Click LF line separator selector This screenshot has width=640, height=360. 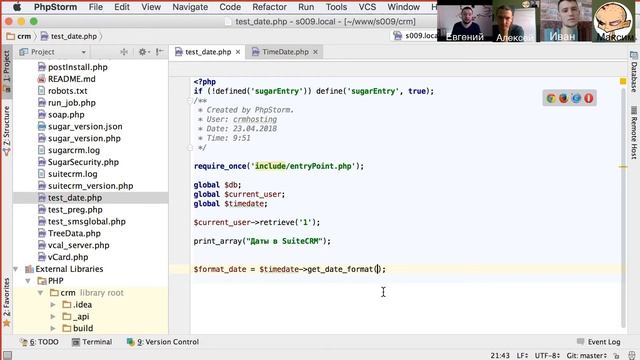coord(522,356)
